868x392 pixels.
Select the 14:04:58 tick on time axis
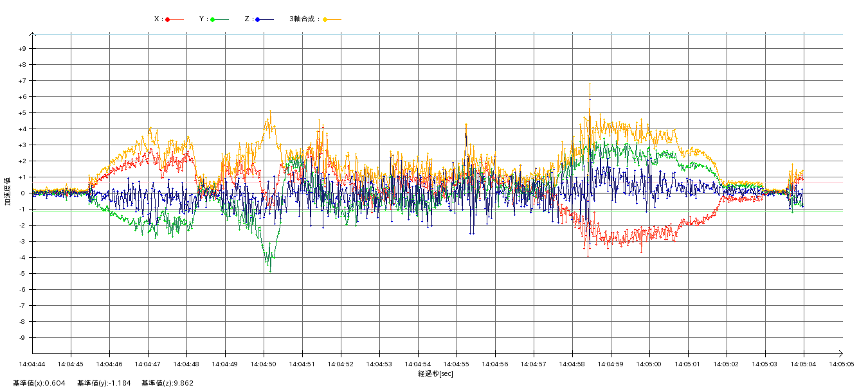(x=572, y=364)
